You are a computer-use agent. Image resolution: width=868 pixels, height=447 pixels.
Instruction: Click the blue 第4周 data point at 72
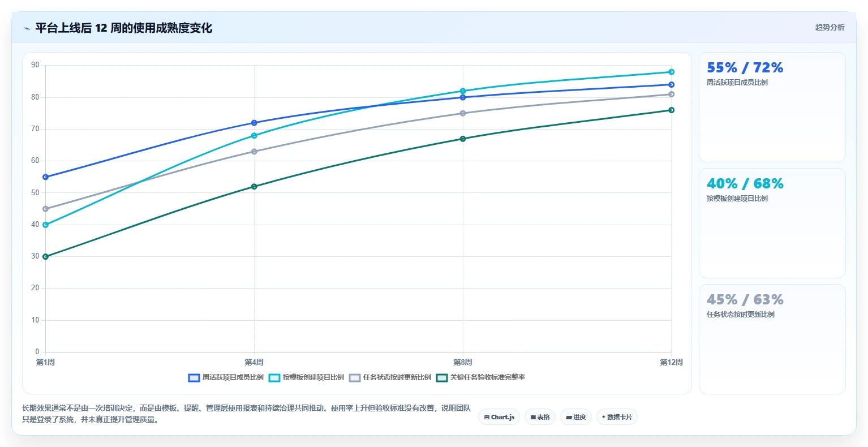pyautogui.click(x=254, y=123)
